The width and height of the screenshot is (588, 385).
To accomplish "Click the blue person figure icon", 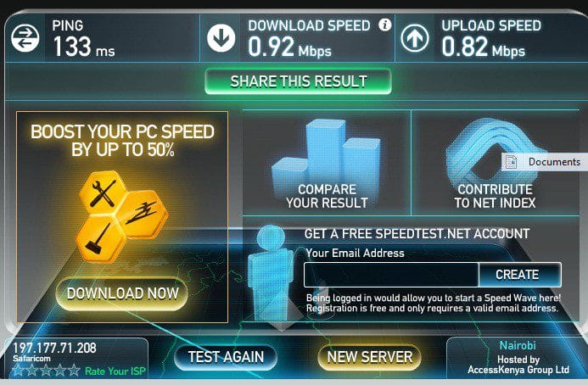I will click(x=272, y=271).
